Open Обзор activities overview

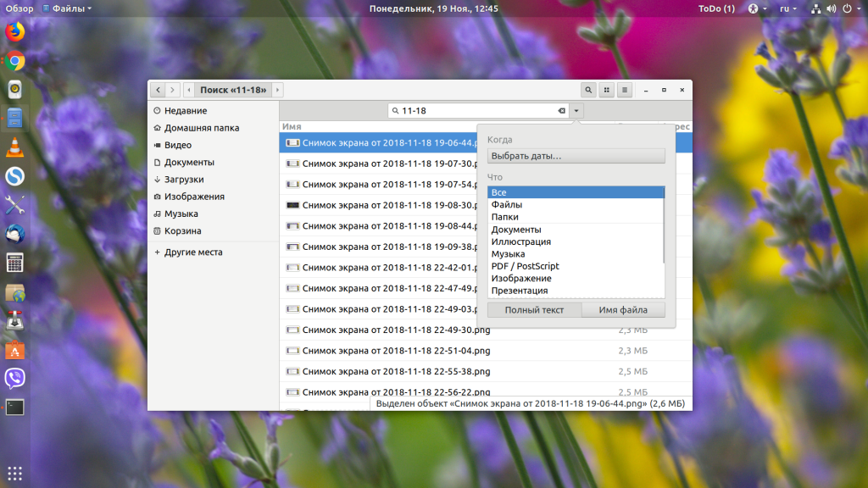coord(19,8)
